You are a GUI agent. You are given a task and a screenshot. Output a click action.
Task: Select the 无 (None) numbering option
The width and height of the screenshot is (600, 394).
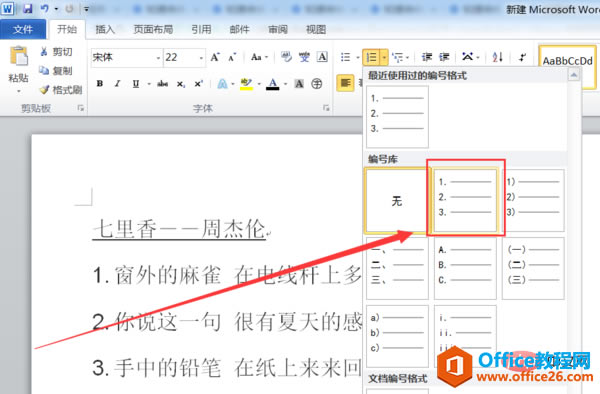(397, 201)
